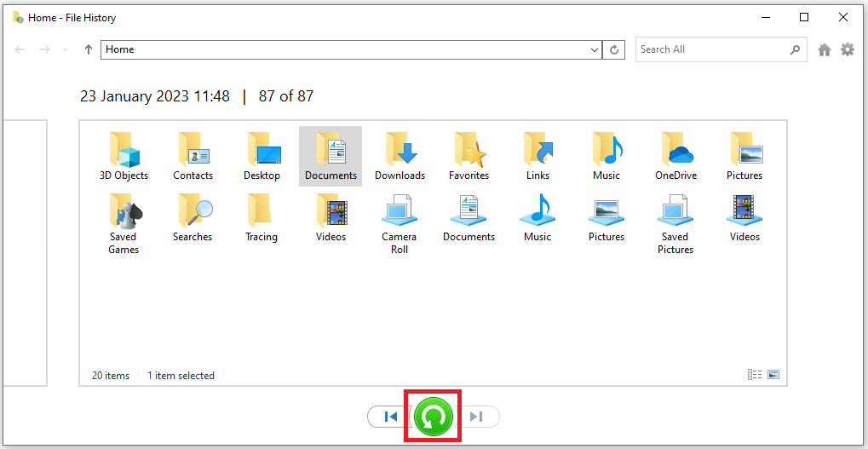Click the Home icon button
This screenshot has height=449, width=868.
pyautogui.click(x=825, y=49)
